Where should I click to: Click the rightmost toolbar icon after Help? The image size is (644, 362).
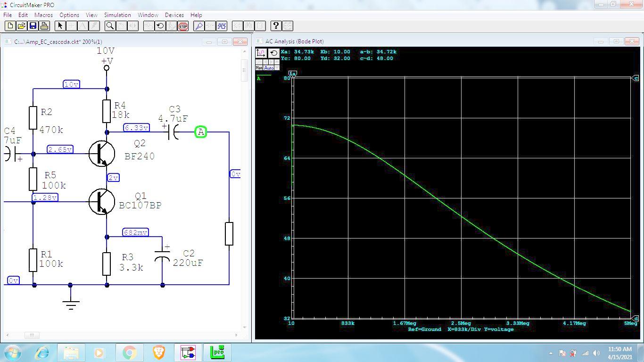tap(287, 26)
